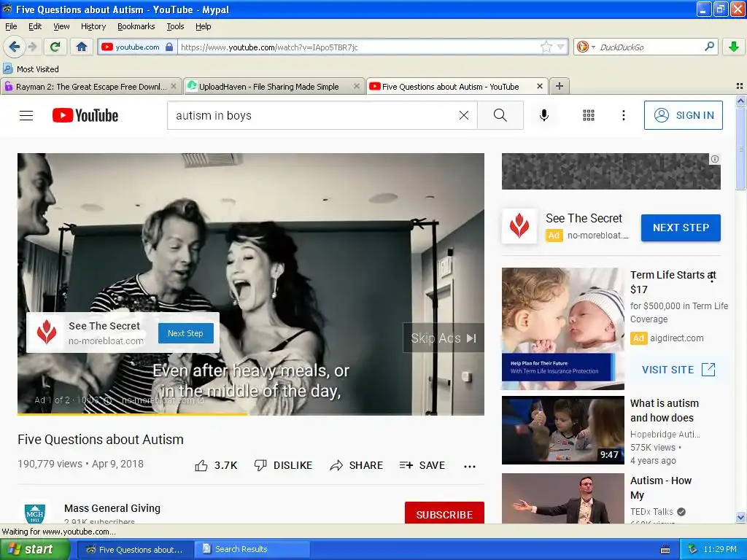The width and height of the screenshot is (747, 560).
Task: Click the YouTube logo
Action: pyautogui.click(x=85, y=115)
